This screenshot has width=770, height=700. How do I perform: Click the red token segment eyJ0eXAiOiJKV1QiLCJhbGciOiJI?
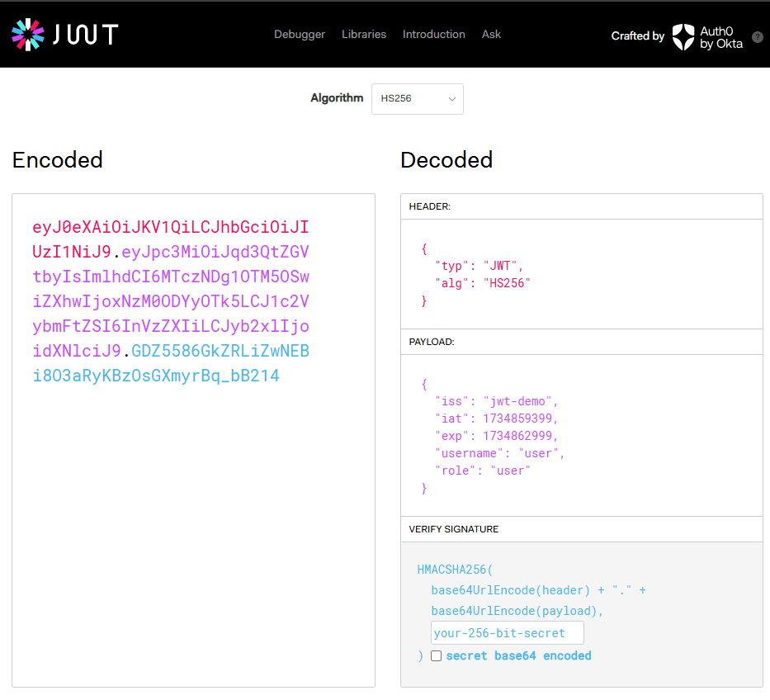[170, 227]
